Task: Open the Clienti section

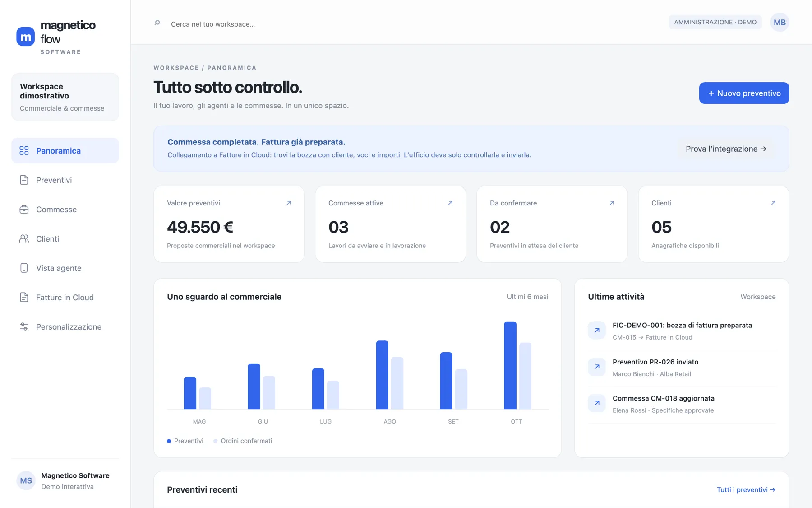Action: tap(65, 238)
